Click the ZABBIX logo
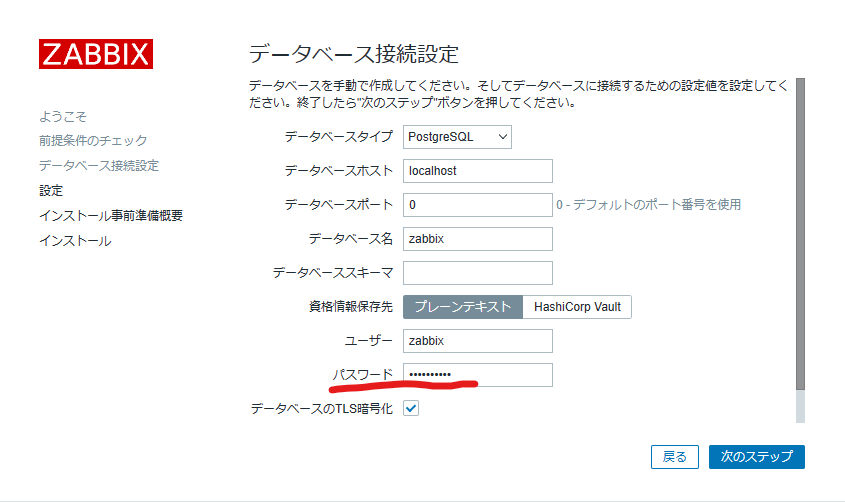The width and height of the screenshot is (845, 502). tap(96, 54)
